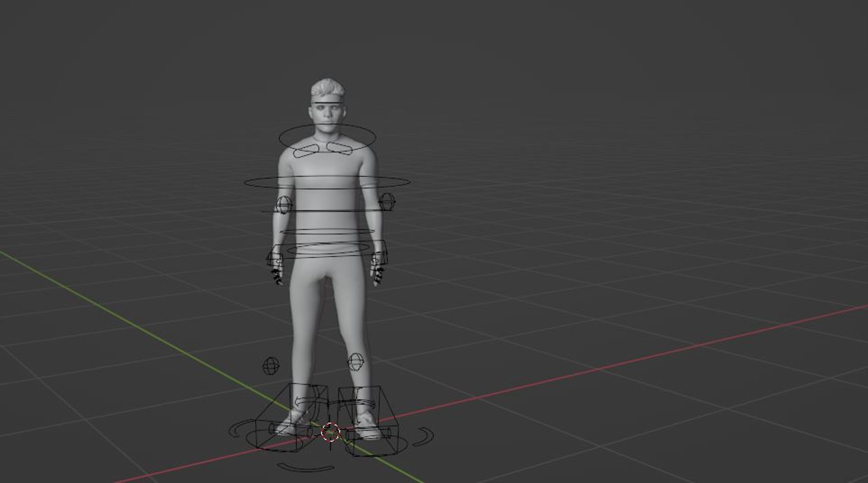The image size is (868, 483).
Task: Select the elbow sphere control beside screen-left arm
Action: pos(283,205)
